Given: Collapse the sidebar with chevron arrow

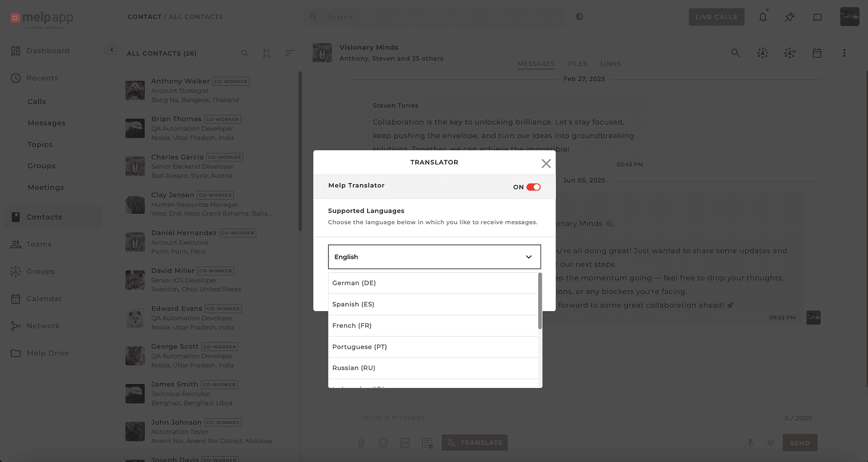Looking at the screenshot, I should [112, 50].
